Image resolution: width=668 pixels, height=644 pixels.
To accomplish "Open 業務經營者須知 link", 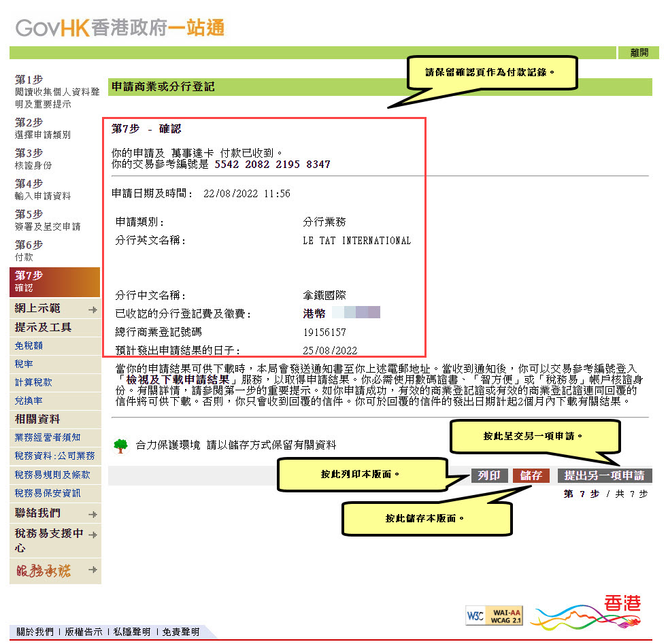I will coord(48,437).
